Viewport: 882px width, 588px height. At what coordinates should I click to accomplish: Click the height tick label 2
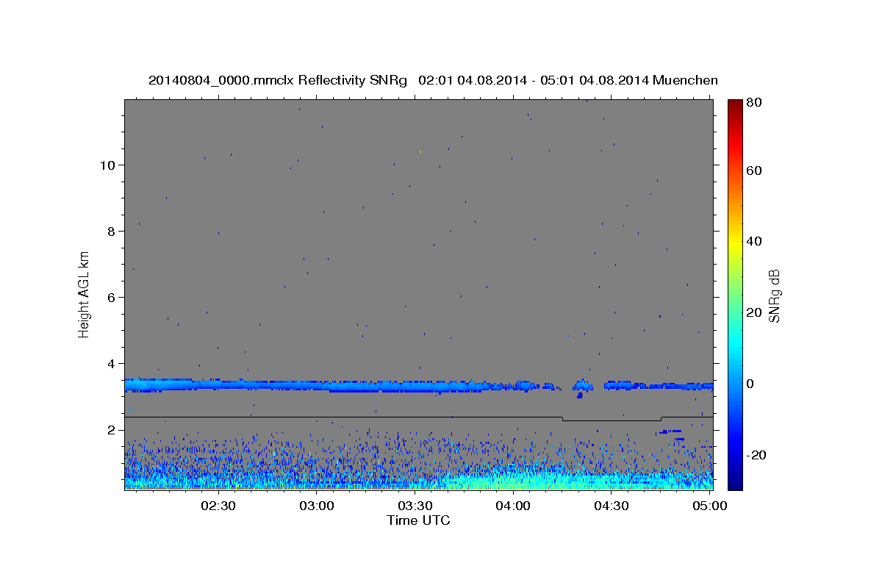pyautogui.click(x=110, y=430)
